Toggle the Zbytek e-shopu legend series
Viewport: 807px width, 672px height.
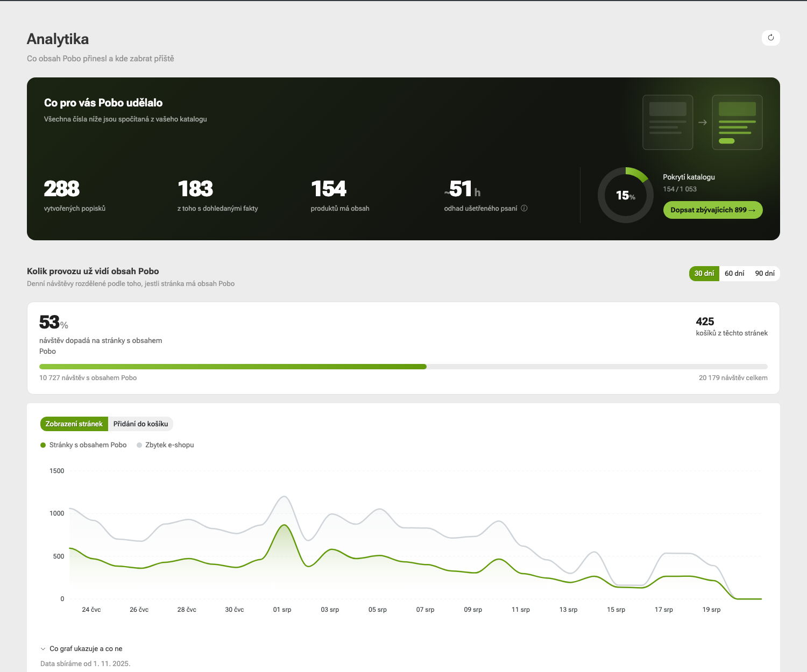click(165, 445)
